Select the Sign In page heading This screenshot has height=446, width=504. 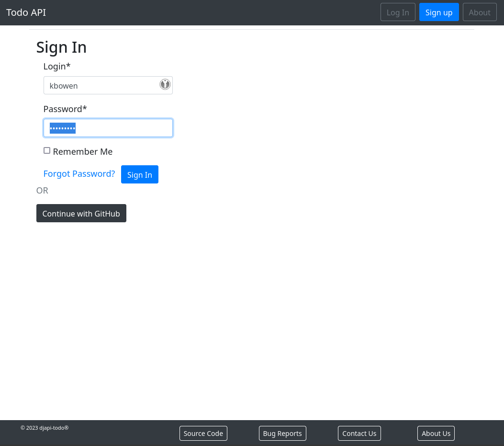coord(61,47)
